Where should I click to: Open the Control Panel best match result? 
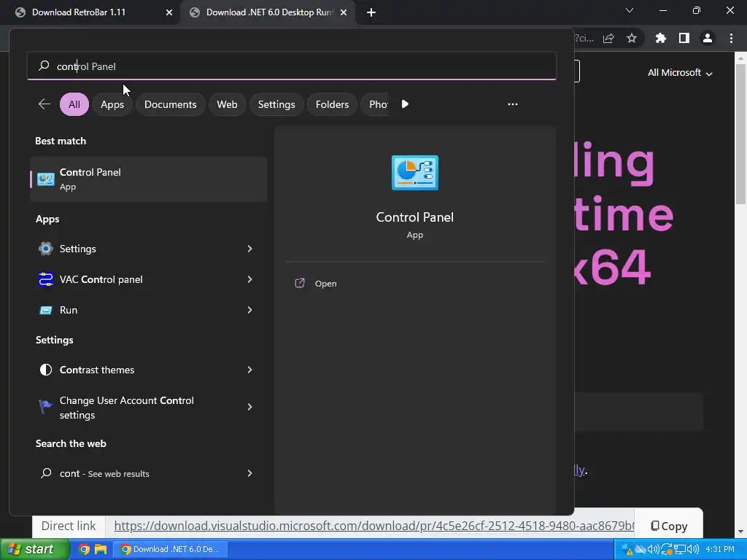pyautogui.click(x=149, y=179)
